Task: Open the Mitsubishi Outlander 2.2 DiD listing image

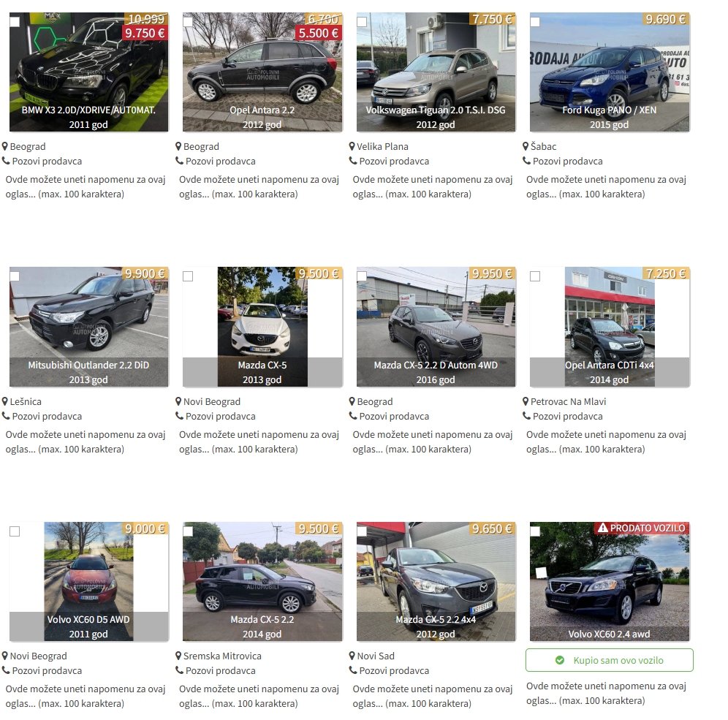Action: pyautogui.click(x=88, y=327)
